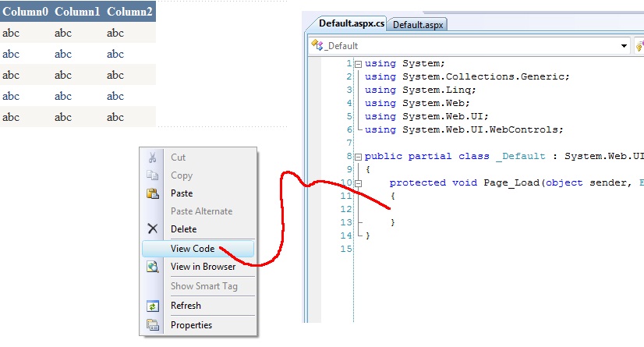Choose View Code from the context menu

point(193,249)
